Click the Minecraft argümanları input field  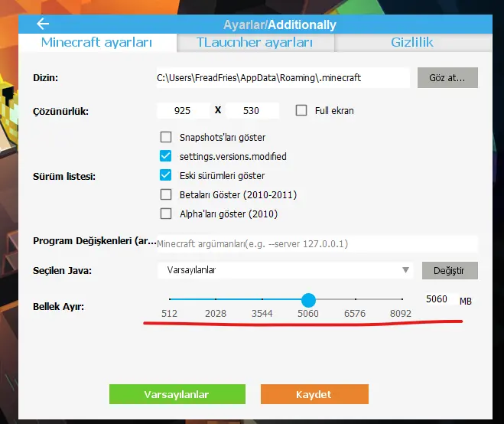tap(317, 244)
